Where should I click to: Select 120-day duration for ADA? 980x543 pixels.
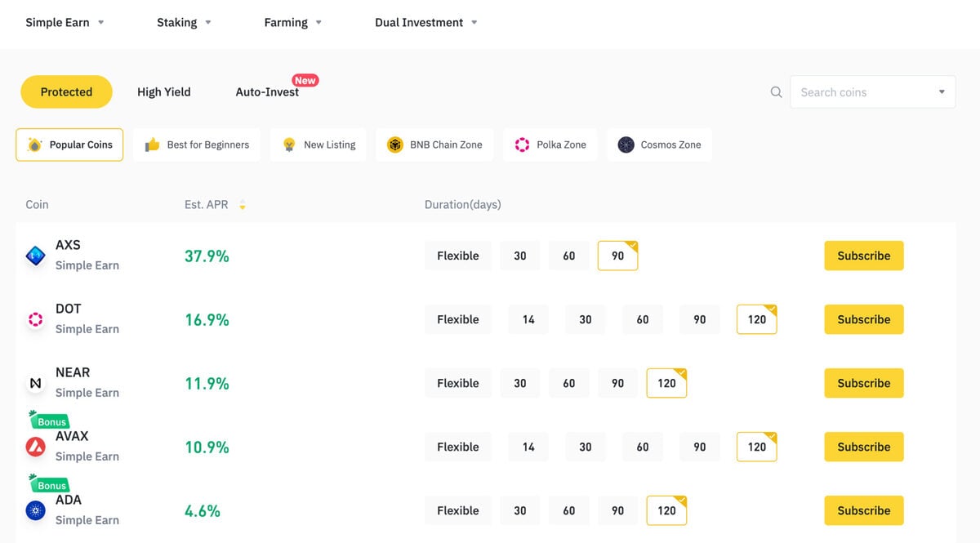[x=667, y=510]
